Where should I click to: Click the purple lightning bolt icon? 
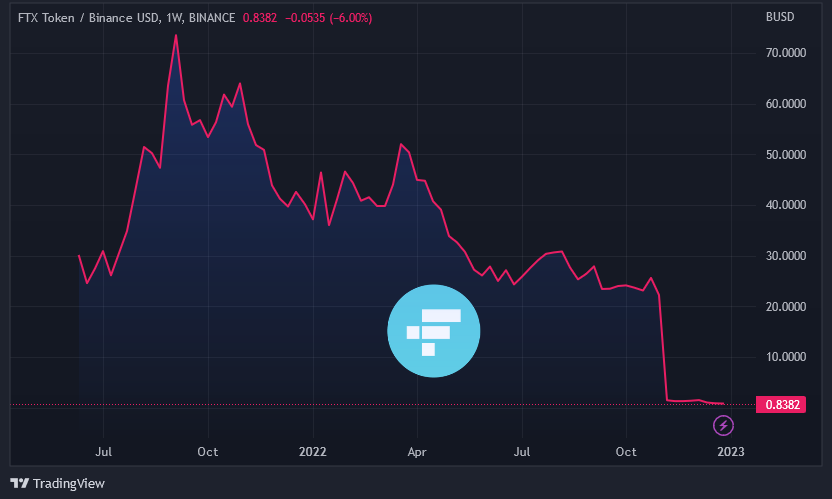pos(723,426)
